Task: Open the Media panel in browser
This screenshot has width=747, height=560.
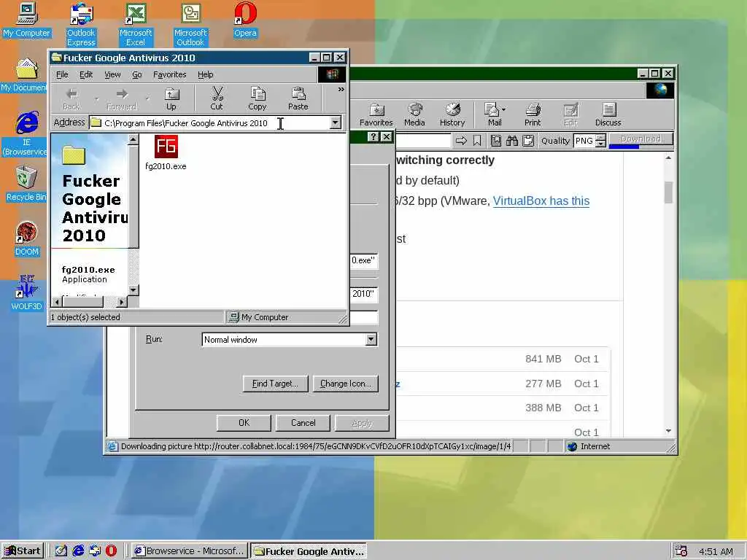Action: [414, 114]
